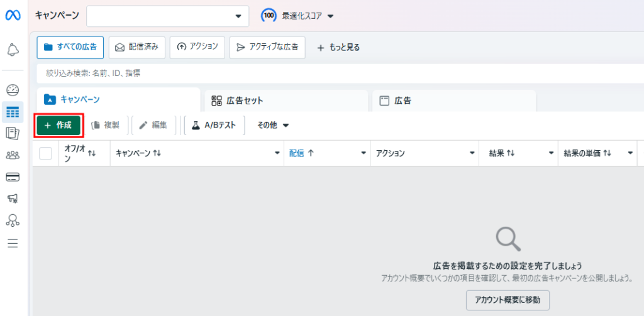The height and width of the screenshot is (316, 644).
Task: Open the notifications bell icon
Action: (13, 50)
